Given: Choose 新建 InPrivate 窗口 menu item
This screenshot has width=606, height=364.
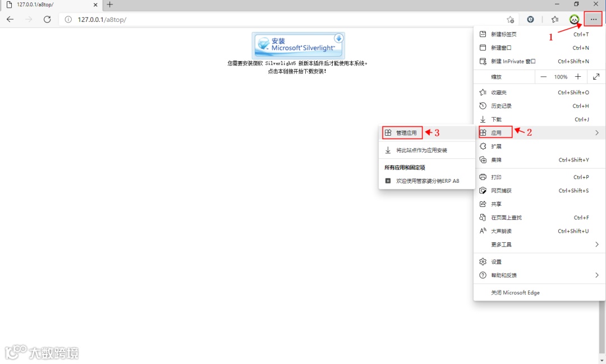Looking at the screenshot, I should tap(540, 61).
